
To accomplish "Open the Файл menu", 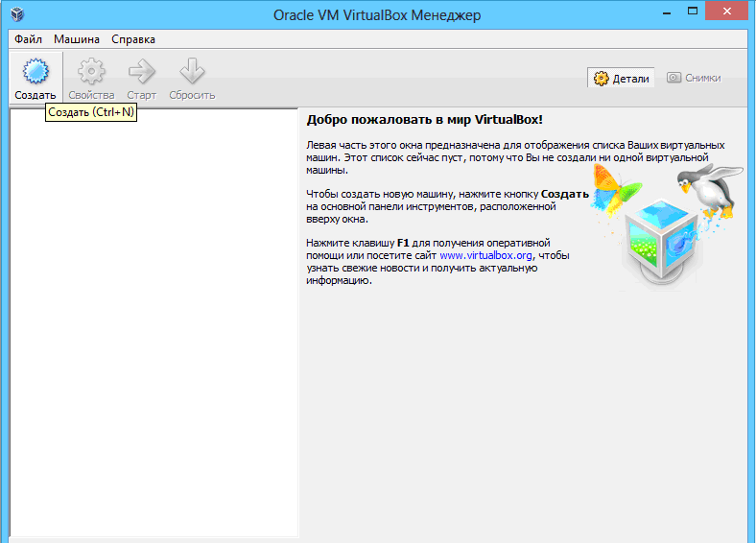I will (28, 39).
